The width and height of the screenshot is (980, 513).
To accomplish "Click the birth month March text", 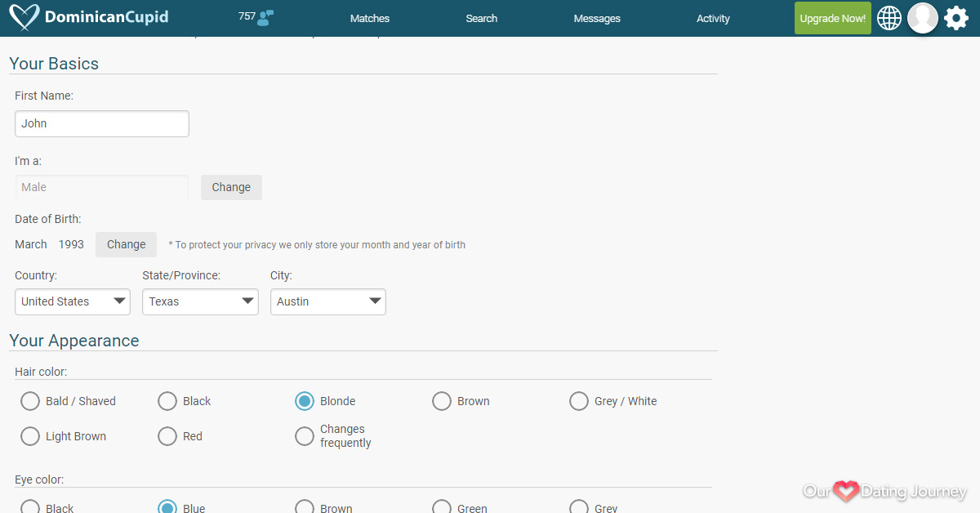I will [x=31, y=244].
